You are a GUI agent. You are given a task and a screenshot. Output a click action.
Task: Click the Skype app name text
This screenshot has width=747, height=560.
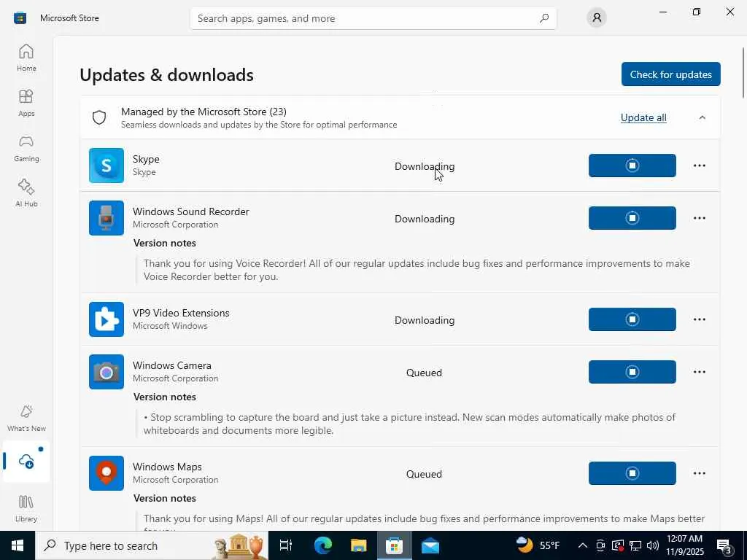tap(146, 159)
